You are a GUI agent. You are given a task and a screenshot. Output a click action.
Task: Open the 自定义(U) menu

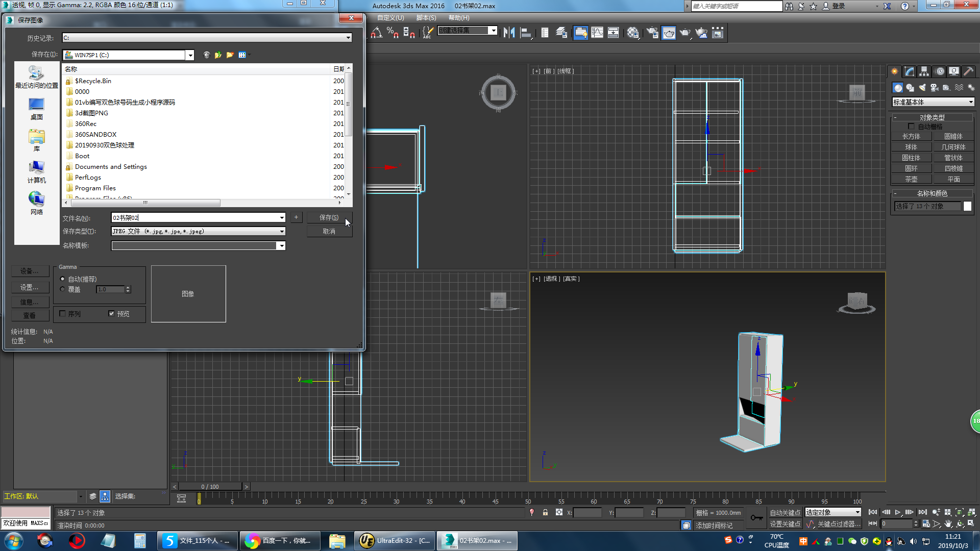coord(390,18)
